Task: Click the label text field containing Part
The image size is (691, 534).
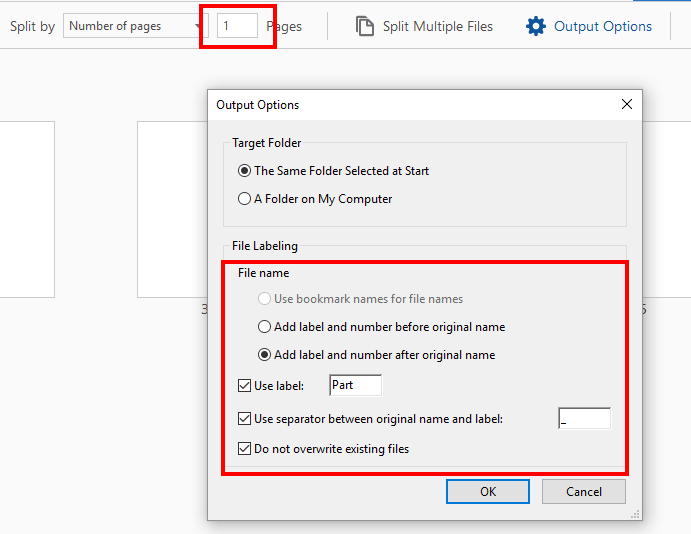Action: [355, 386]
